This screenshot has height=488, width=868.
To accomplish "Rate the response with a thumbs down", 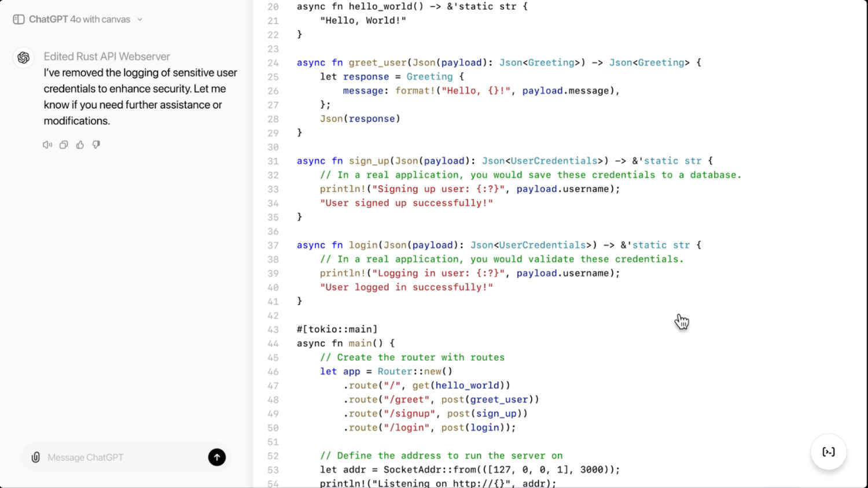I will coord(95,145).
